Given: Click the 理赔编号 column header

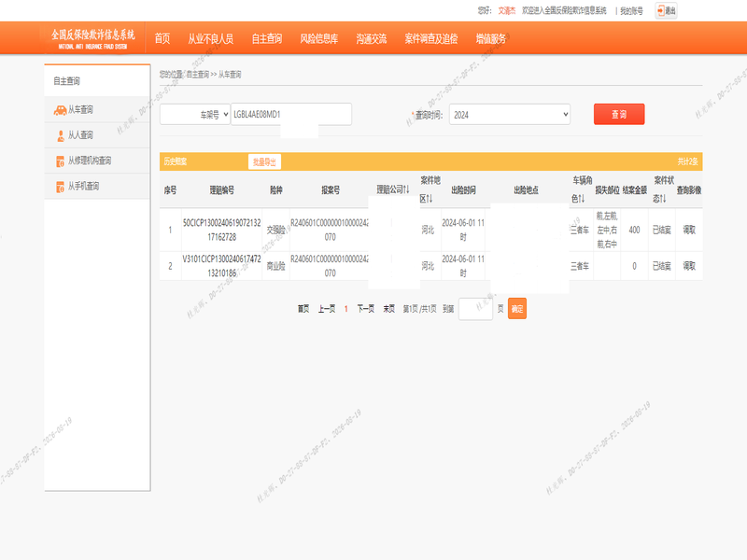Looking at the screenshot, I should coord(222,190).
